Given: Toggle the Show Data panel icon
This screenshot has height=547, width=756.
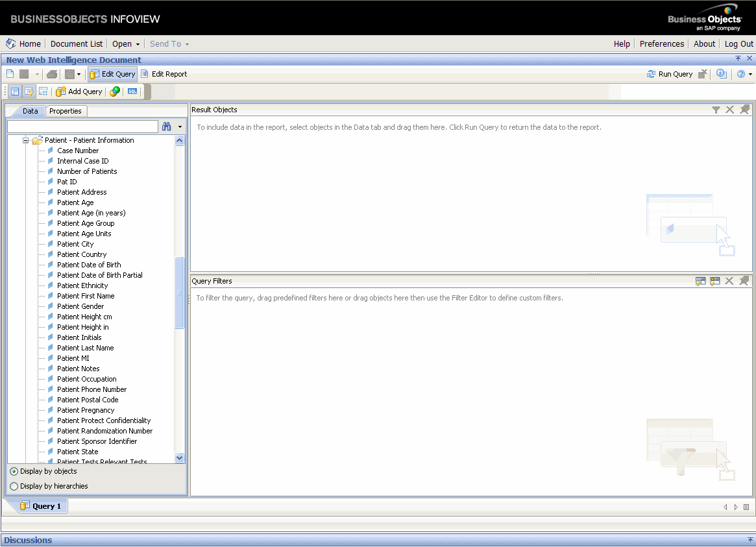Looking at the screenshot, I should pyautogui.click(x=15, y=91).
